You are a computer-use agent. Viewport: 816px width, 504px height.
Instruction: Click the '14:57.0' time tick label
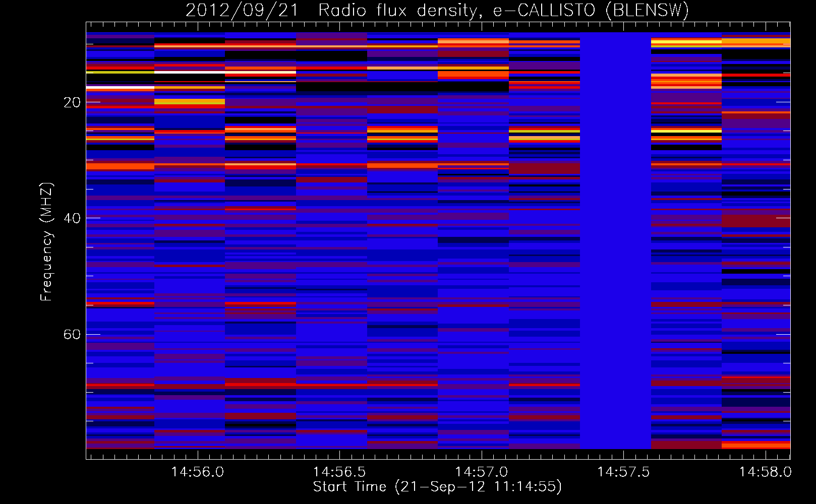click(482, 472)
